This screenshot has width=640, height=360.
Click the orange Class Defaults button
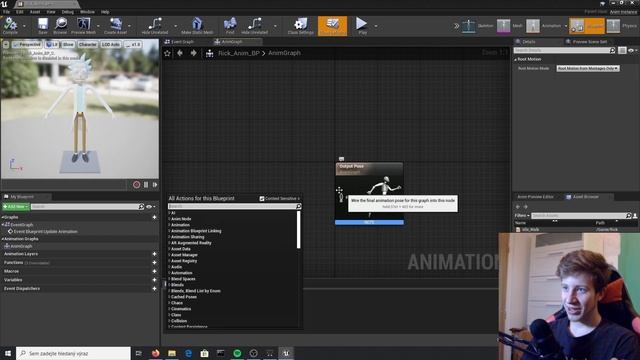332,26
